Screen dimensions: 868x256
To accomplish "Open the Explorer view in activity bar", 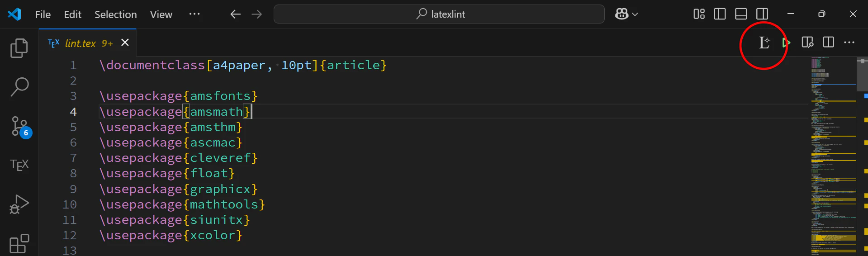I will click(x=19, y=48).
